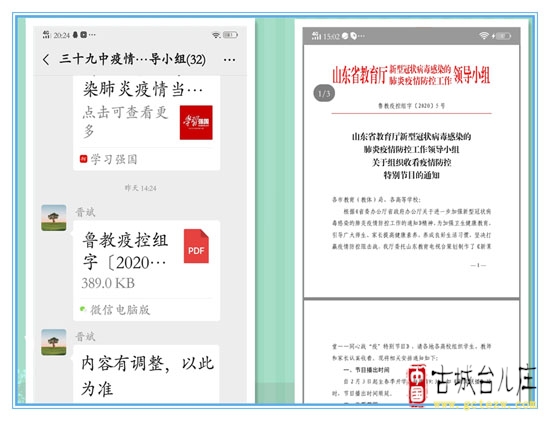This screenshot has width=550, height=421.
Task: Tap the 点击可查看更多 link text
Action: (x=126, y=122)
